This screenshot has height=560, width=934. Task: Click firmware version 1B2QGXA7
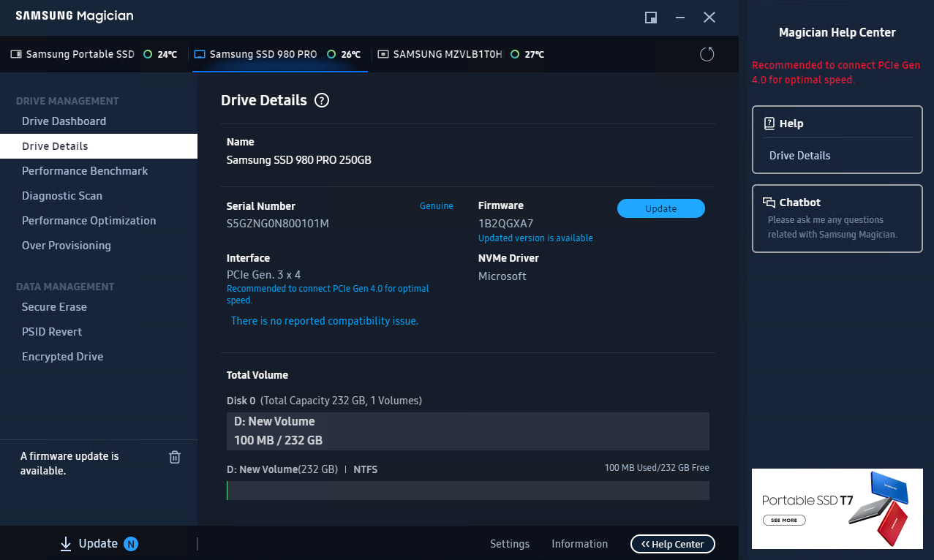[506, 224]
